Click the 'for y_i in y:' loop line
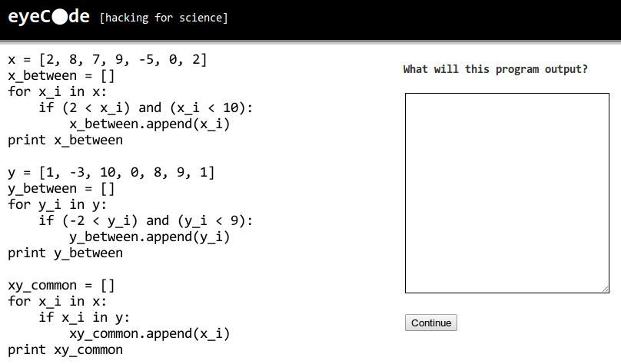This screenshot has width=621, height=364. click(x=58, y=204)
